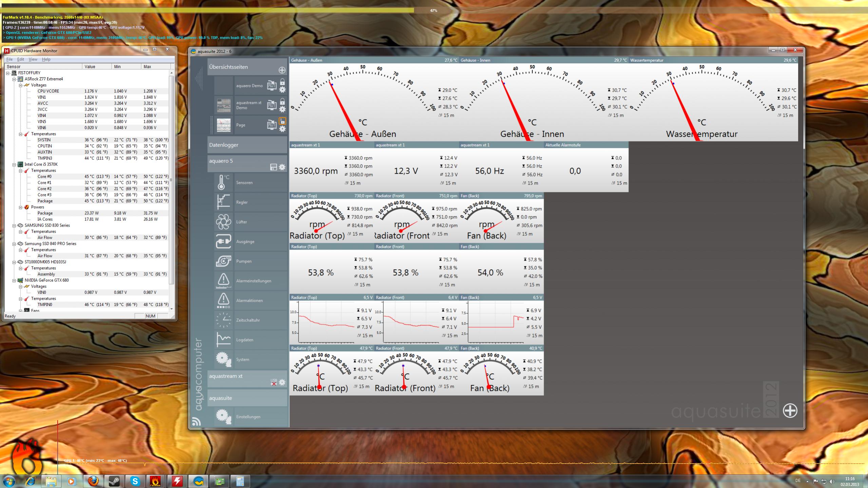868x488 pixels.
Task: Click save icon in aquaero 5 header
Action: click(x=273, y=167)
